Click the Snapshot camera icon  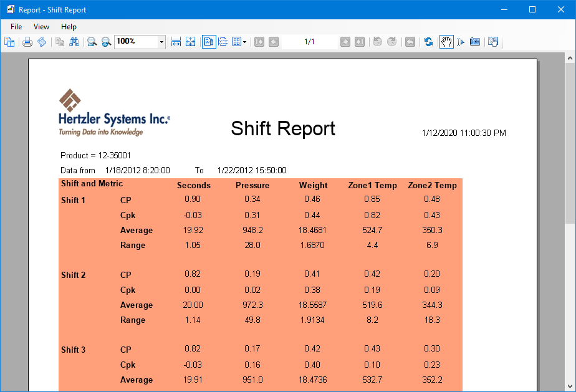pos(475,42)
